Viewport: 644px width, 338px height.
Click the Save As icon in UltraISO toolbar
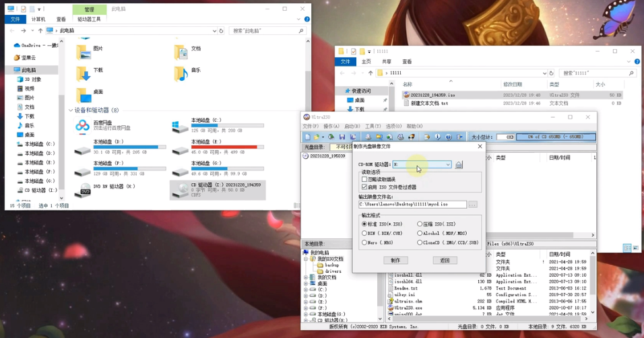coord(353,137)
